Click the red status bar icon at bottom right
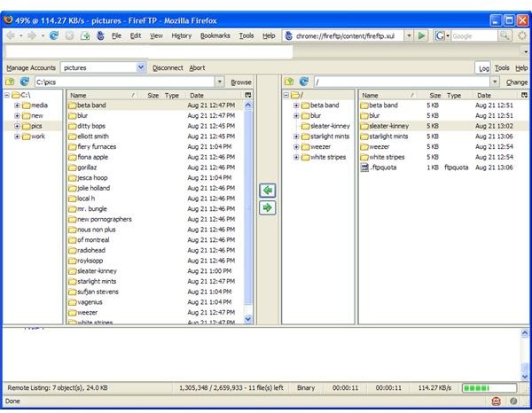Image resolution: width=532 pixels, height=413 pixels. click(x=496, y=401)
